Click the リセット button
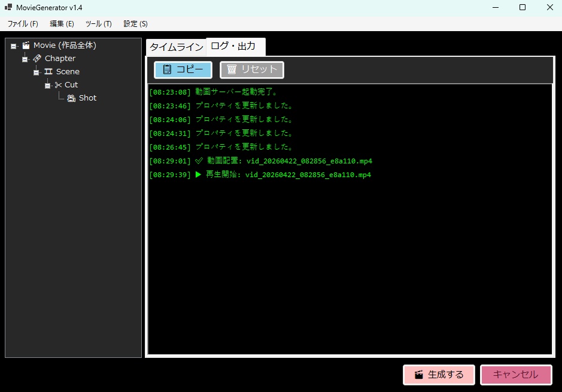The height and width of the screenshot is (392, 562). [252, 69]
